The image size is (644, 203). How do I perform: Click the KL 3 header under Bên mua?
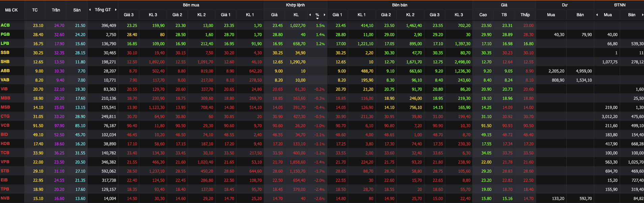pos(153,15)
